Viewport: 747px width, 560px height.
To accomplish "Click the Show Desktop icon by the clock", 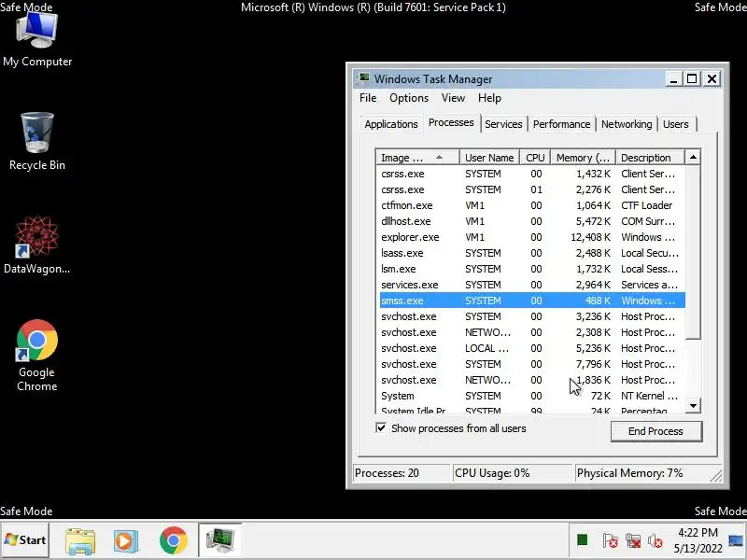I will [736, 540].
